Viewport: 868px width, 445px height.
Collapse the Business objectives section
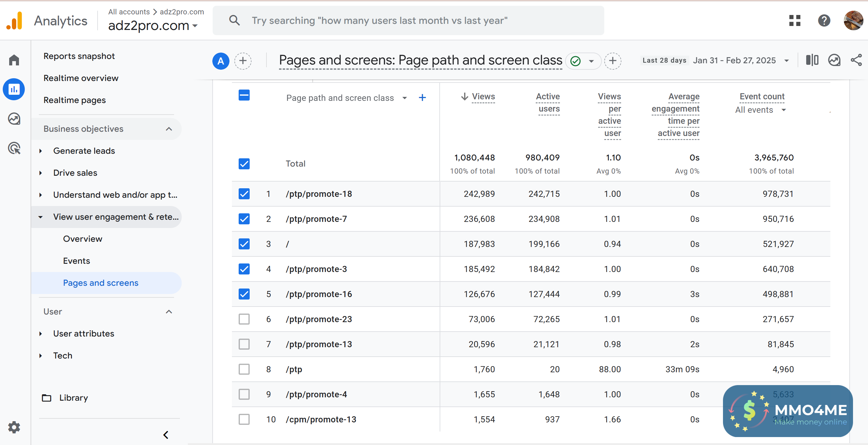pyautogui.click(x=169, y=129)
